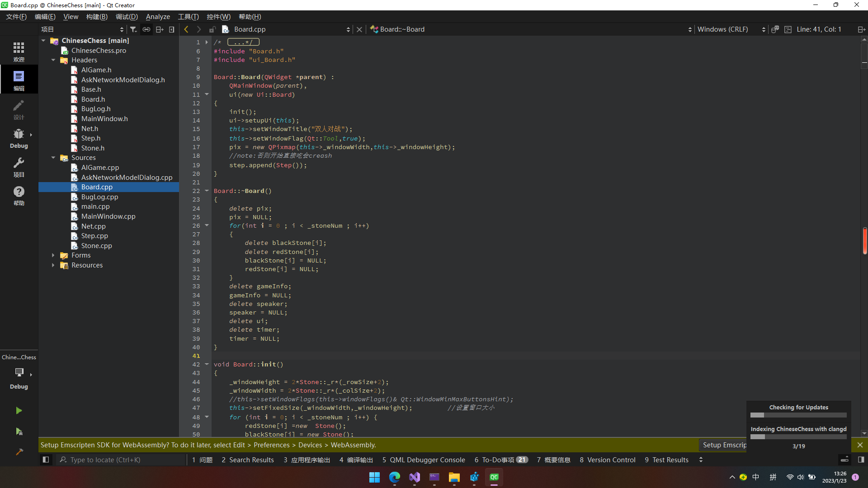Close the Board.cpp document
Viewport: 868px width, 488px height.
pyautogui.click(x=359, y=29)
